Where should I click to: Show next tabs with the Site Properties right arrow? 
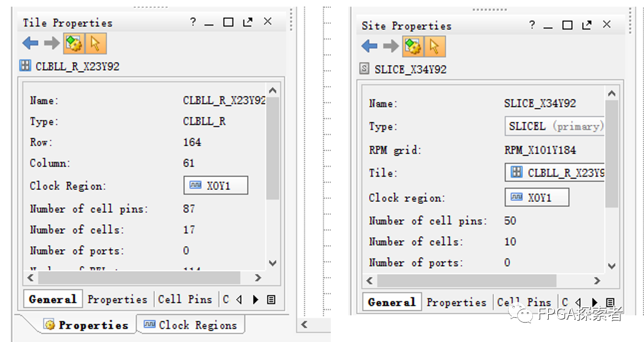tap(594, 303)
